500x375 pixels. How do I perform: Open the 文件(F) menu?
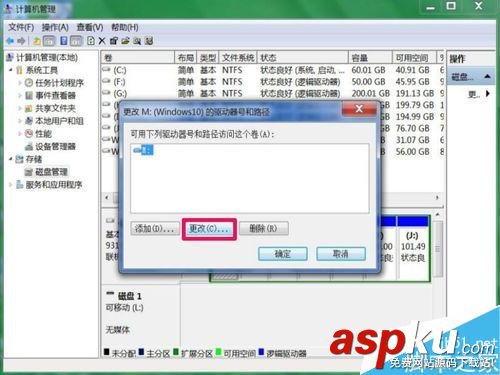point(21,27)
